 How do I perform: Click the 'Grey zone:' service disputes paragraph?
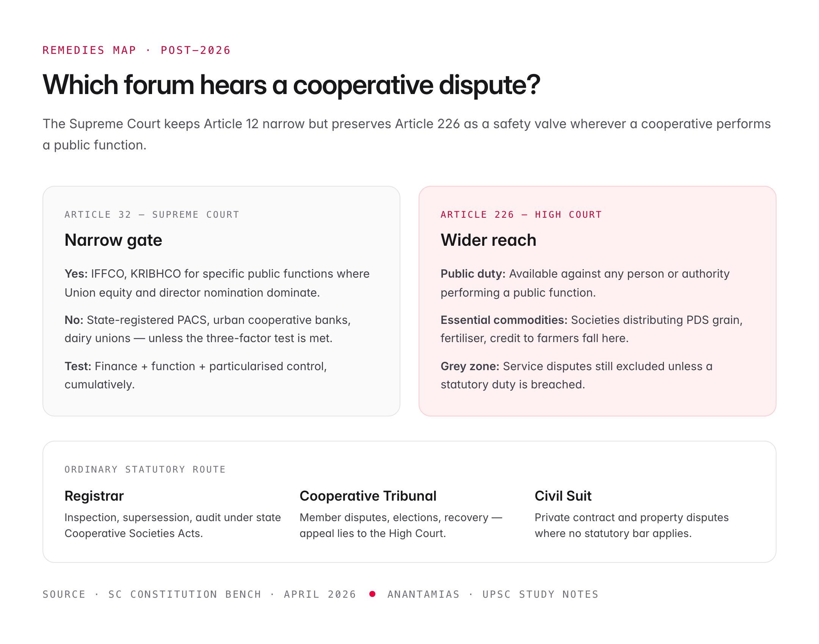pos(576,375)
